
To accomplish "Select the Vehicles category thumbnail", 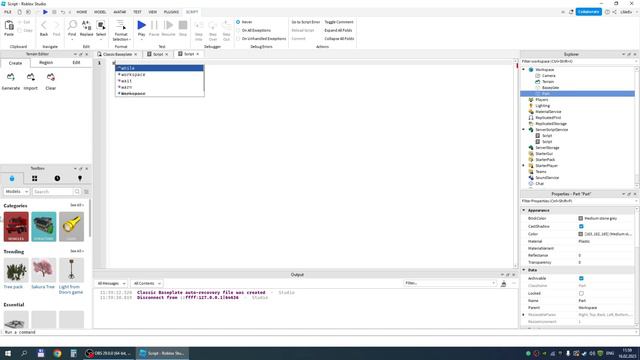I will click(16, 226).
